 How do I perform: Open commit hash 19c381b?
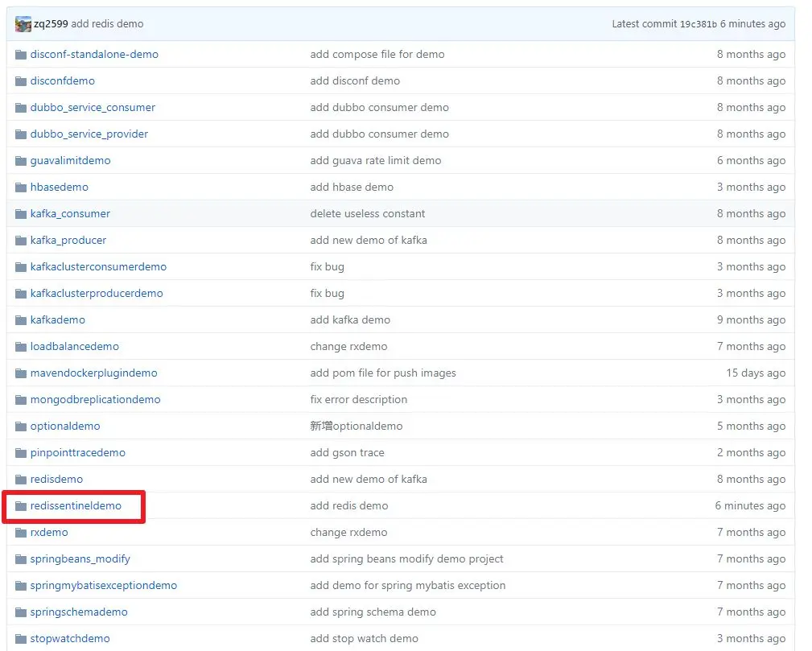tap(699, 24)
